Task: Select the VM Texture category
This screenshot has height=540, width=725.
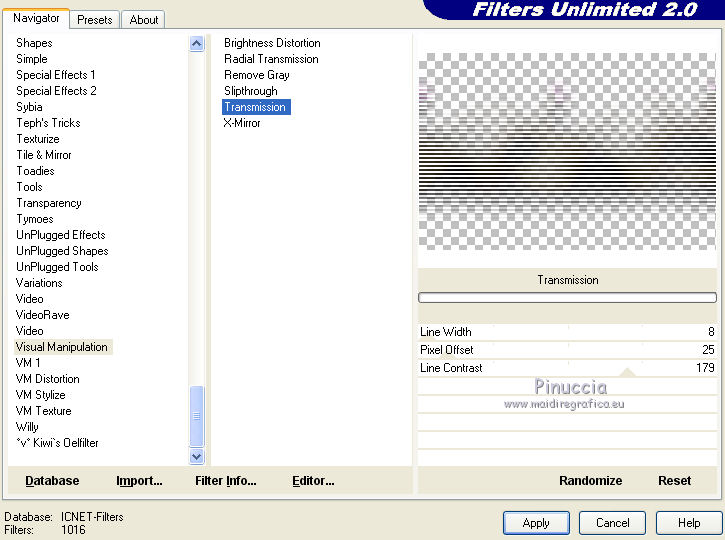Action: coord(43,411)
